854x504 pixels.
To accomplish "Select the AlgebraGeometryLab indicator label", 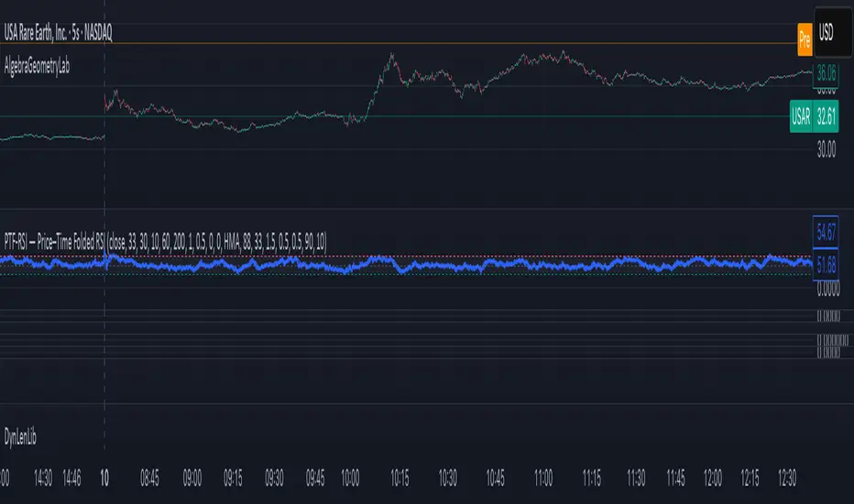I will coord(37,67).
